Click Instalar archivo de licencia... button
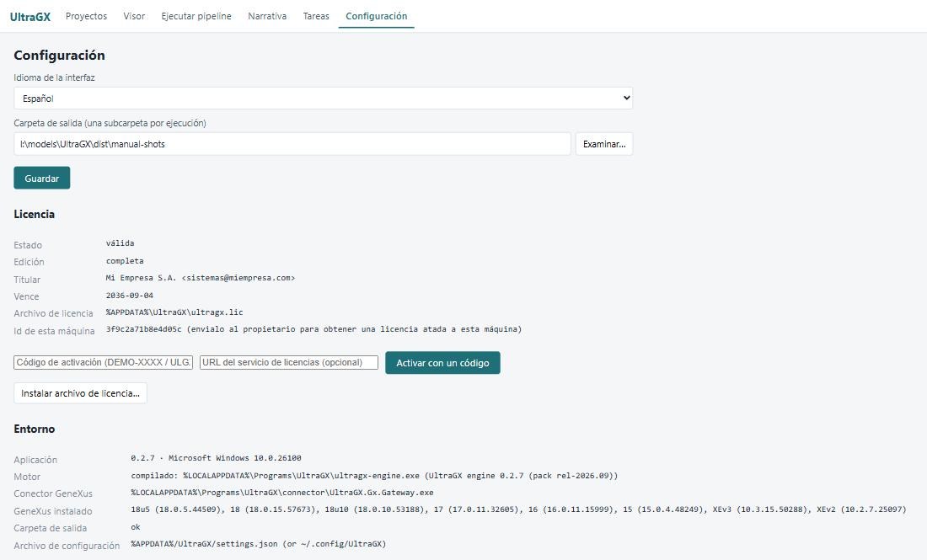927x560 pixels. coord(80,392)
